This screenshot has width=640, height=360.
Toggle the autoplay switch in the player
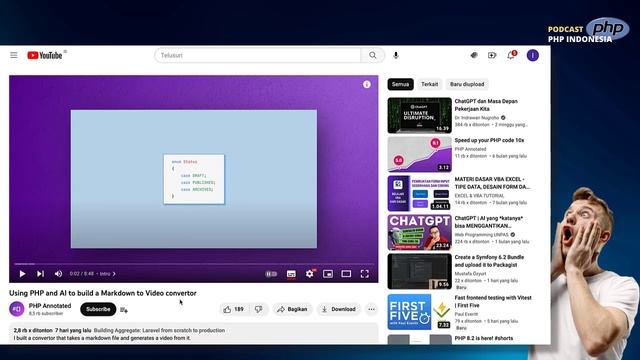pos(271,273)
